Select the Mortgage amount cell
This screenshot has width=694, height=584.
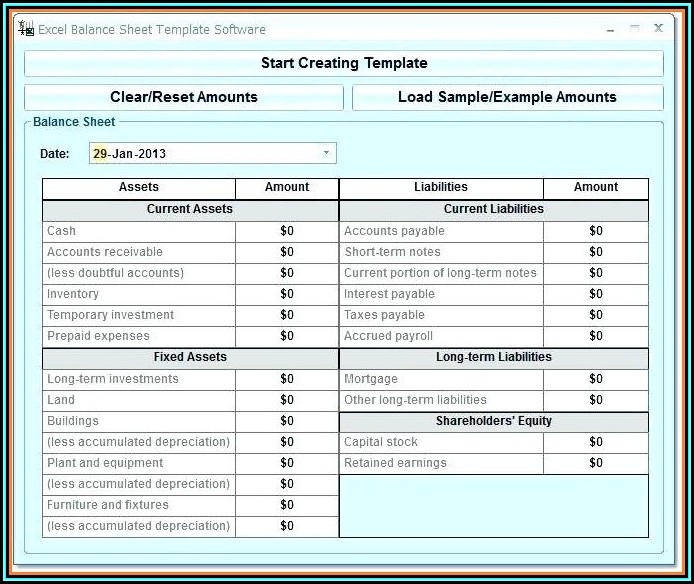(x=596, y=379)
